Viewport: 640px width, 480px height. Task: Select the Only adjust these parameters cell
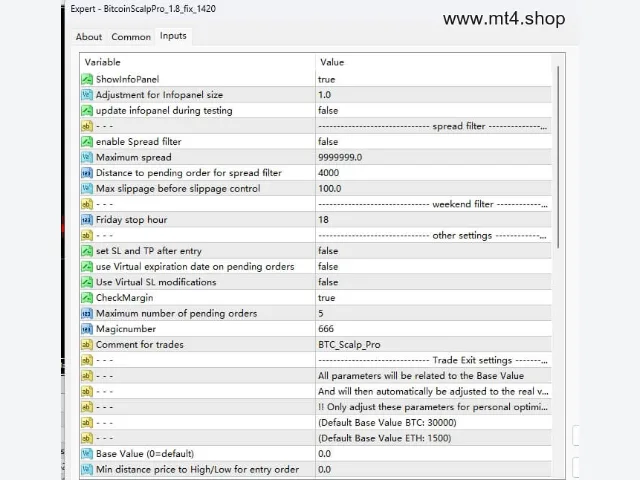tap(433, 407)
